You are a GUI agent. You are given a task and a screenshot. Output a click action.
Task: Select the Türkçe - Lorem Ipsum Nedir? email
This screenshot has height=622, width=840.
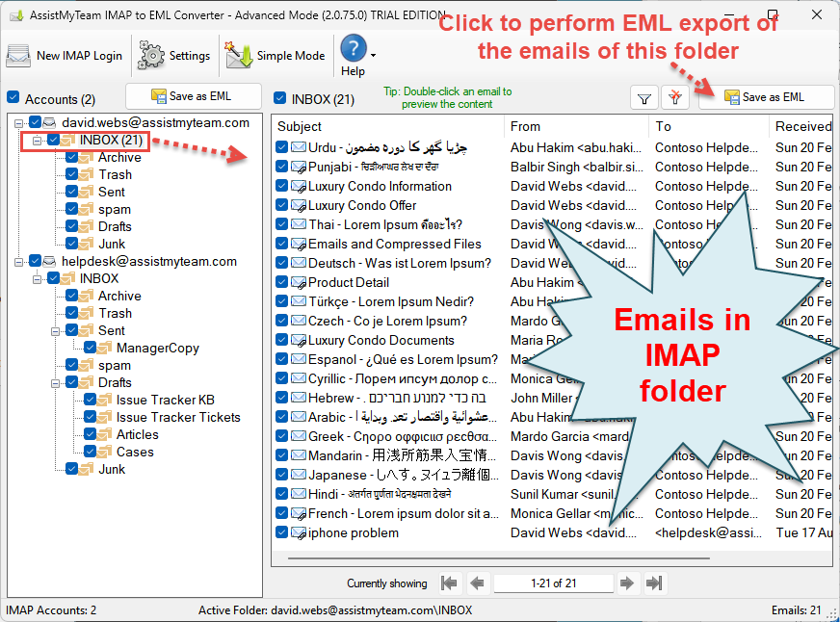pyautogui.click(x=391, y=302)
